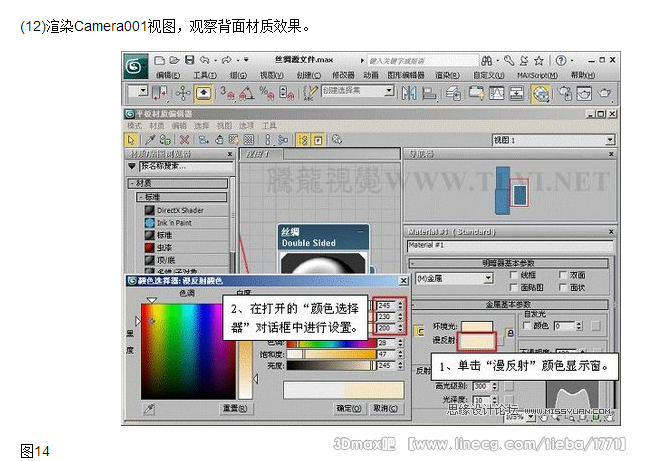Click the star favorites icon
Viewport: 655px width, 461px height.
point(538,61)
